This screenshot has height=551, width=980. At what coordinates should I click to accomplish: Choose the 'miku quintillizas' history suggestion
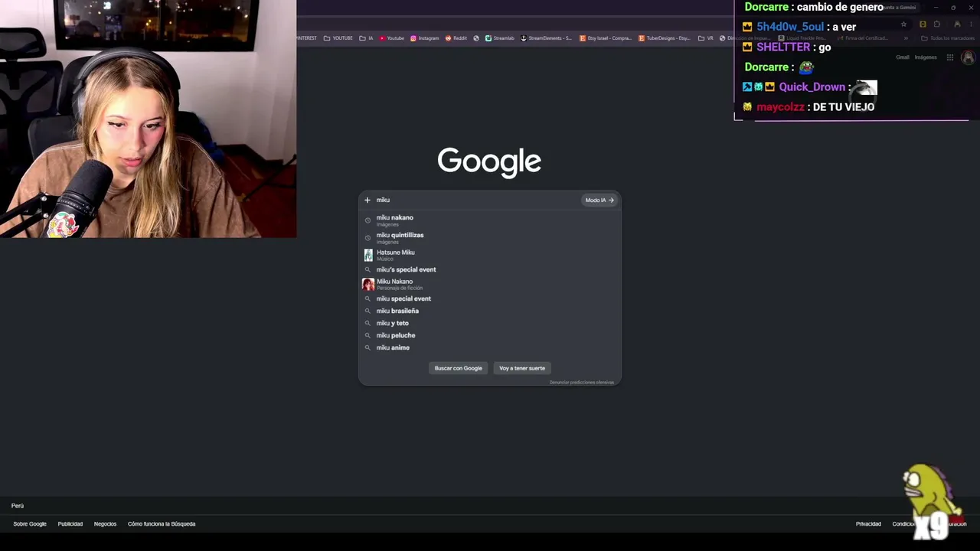pos(490,237)
